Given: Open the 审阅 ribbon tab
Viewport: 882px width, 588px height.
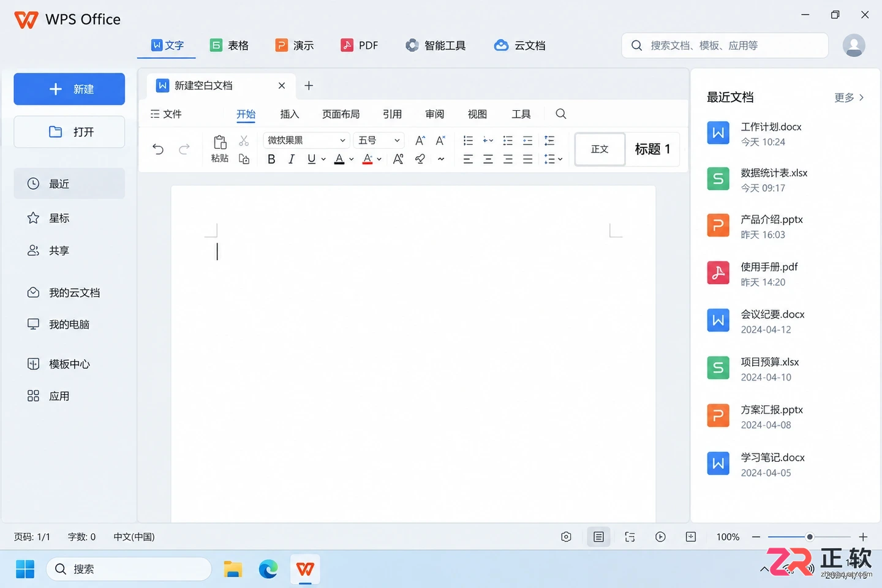Looking at the screenshot, I should tap(435, 114).
